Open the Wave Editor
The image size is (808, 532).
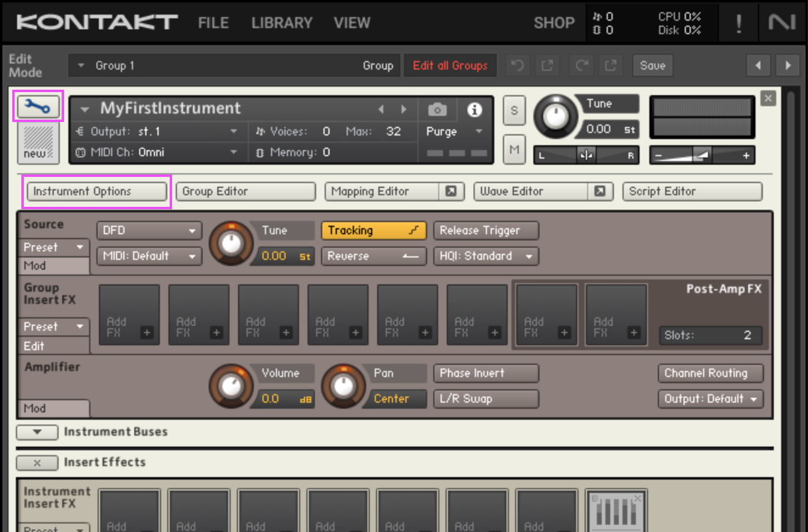click(530, 192)
